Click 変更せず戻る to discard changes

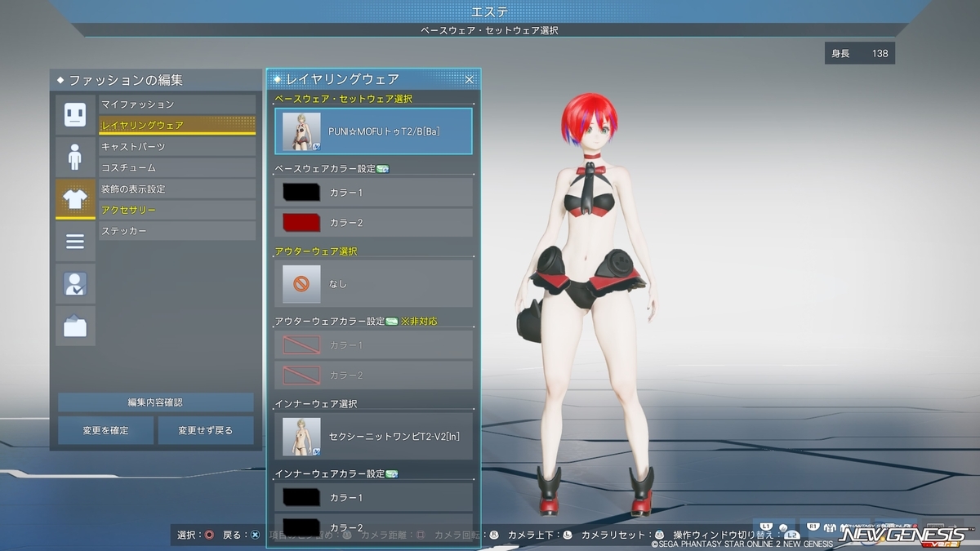pyautogui.click(x=206, y=430)
